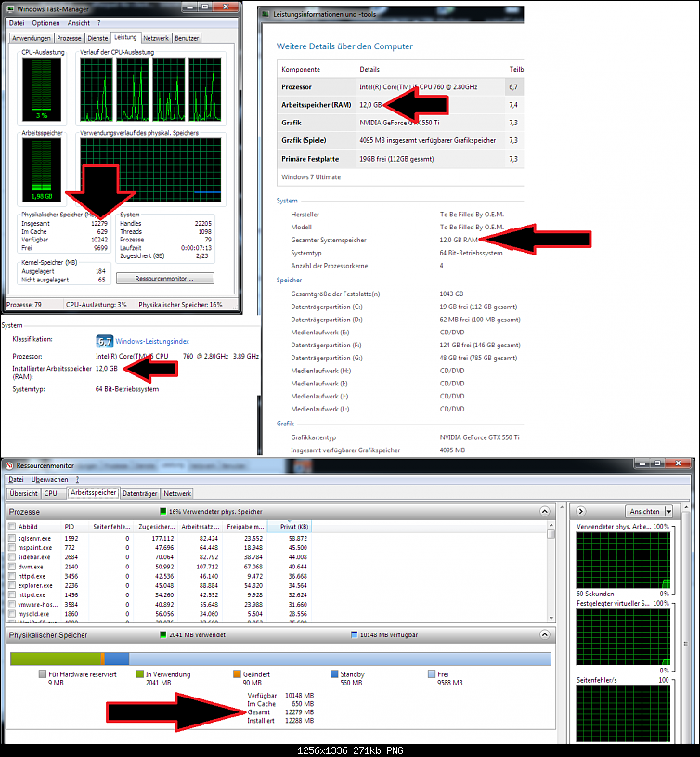This screenshot has height=757, width=700.
Task: Click the blue icon beside 10148 MB verfügbar
Action: click(354, 634)
